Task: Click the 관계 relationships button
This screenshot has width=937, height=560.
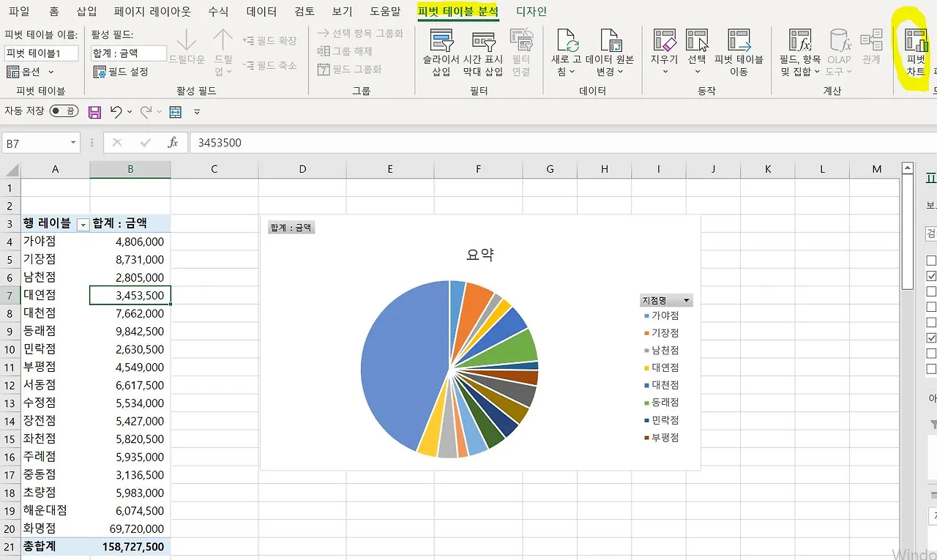Action: [x=871, y=46]
